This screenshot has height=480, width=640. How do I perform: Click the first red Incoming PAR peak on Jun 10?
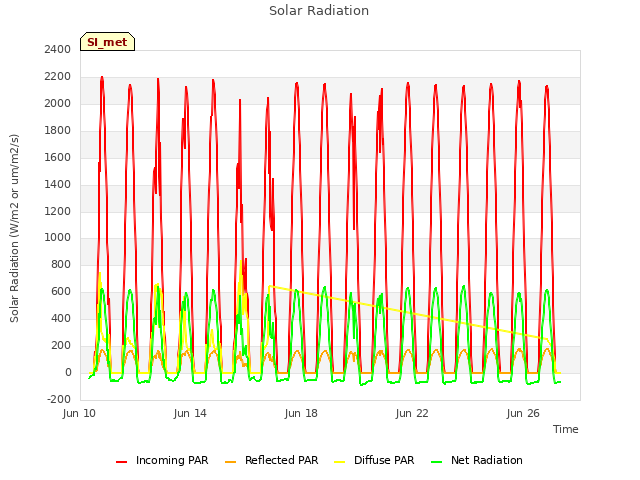pos(102,77)
